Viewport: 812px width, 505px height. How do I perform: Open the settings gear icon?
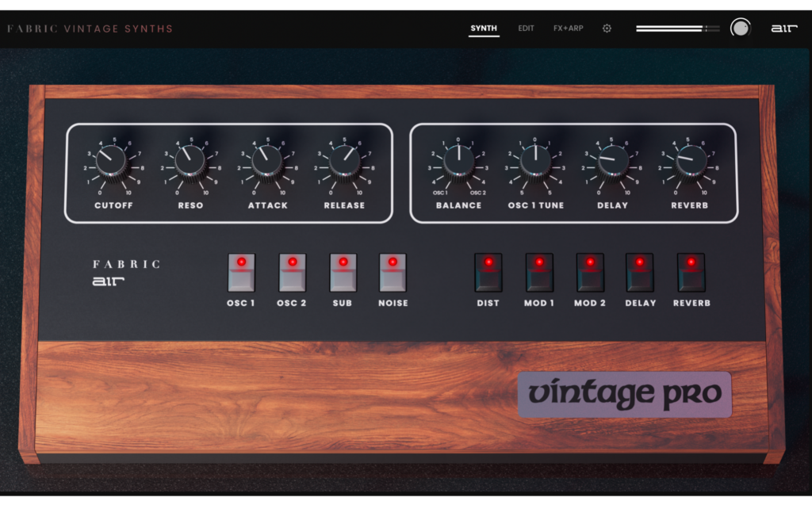click(x=607, y=28)
